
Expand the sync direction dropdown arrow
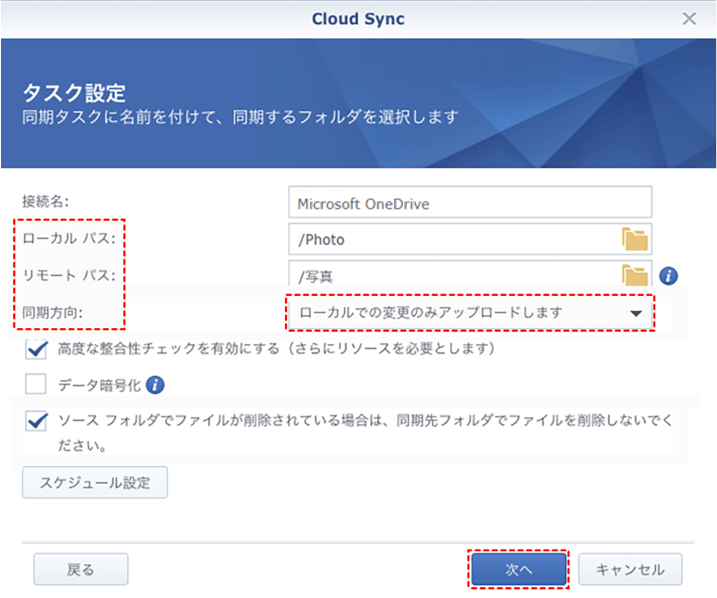tap(636, 313)
